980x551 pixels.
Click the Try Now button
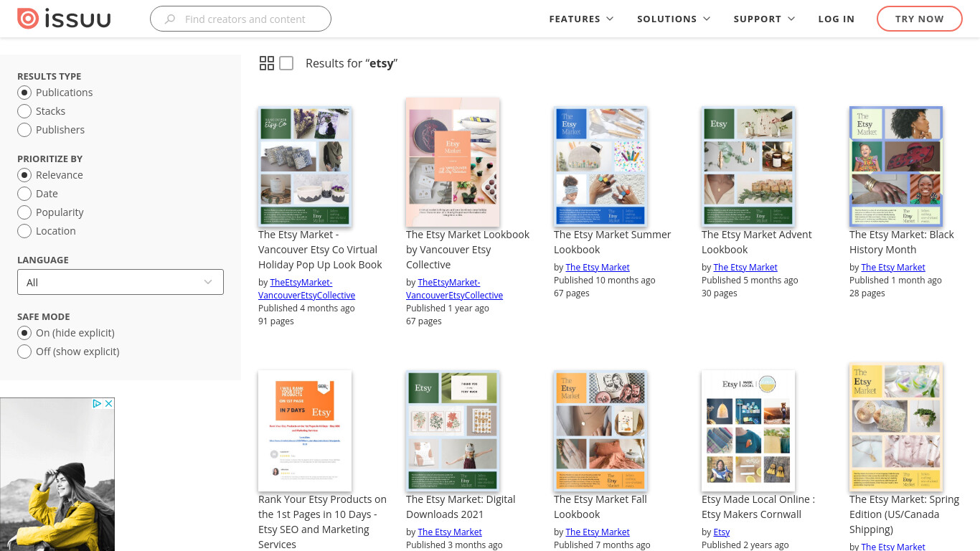coord(920,19)
